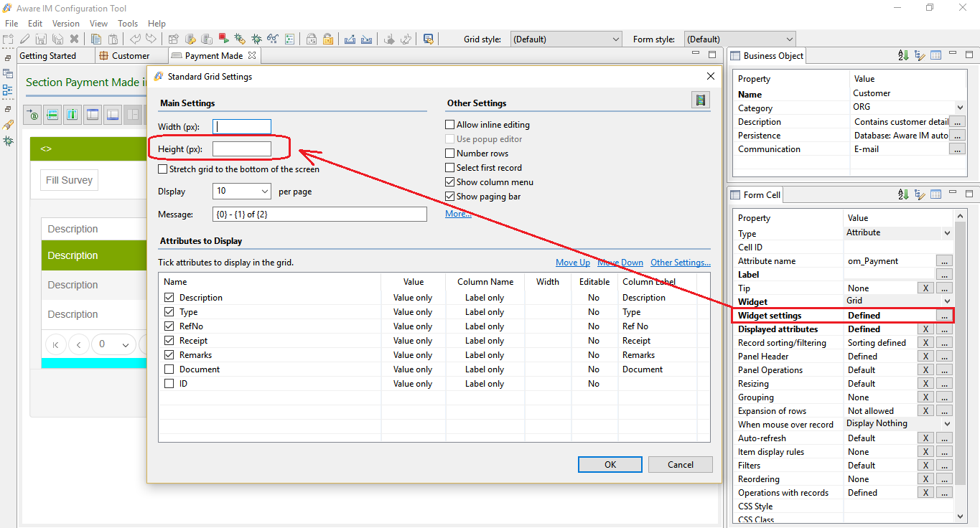
Task: Click the table view icon in the Business Object panel
Action: (935, 55)
